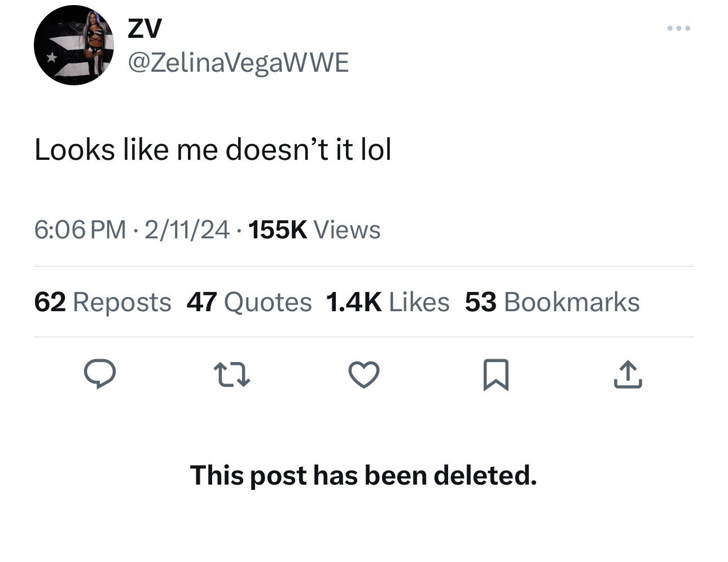
Task: Click the divider line above the repost stats
Action: 364,266
